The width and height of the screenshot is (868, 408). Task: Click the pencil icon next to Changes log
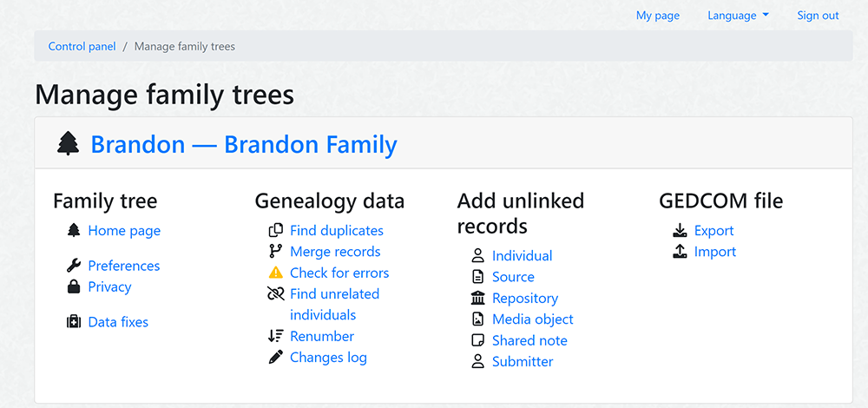pos(276,357)
